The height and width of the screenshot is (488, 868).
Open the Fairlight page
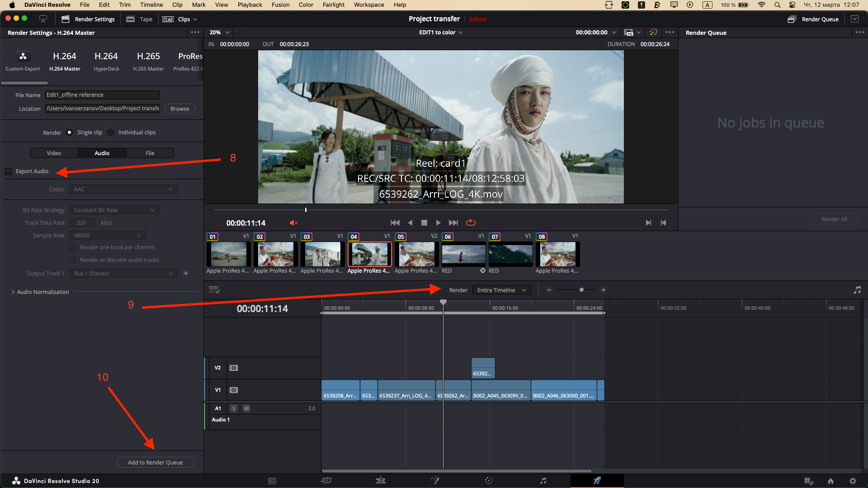pos(543,481)
